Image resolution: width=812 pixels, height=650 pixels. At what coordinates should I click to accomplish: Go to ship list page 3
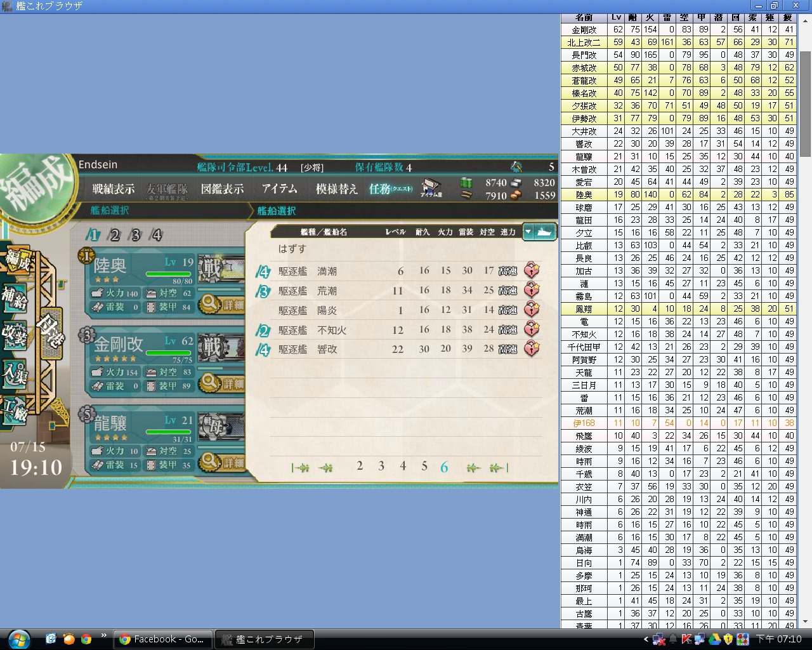[x=381, y=467]
